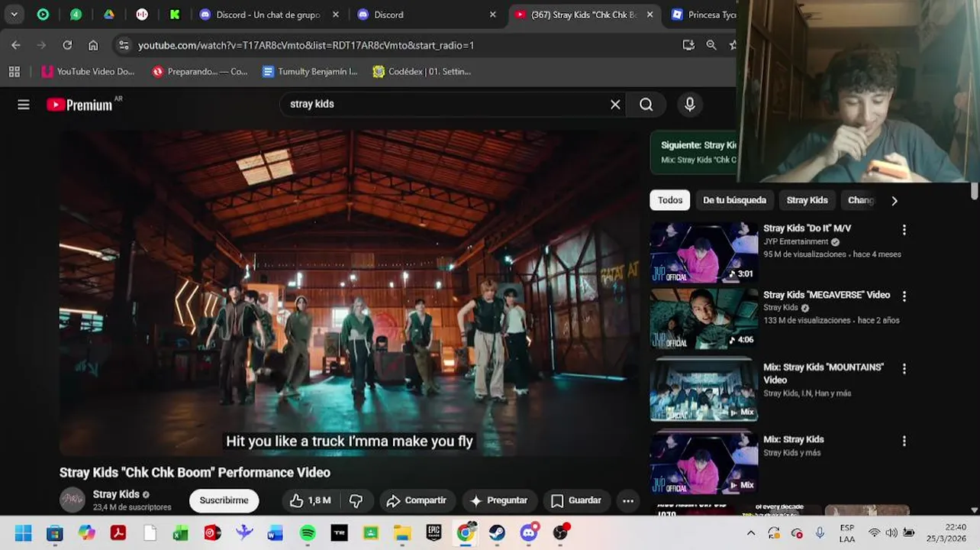Open Epic Games Launcher from taskbar

[434, 532]
